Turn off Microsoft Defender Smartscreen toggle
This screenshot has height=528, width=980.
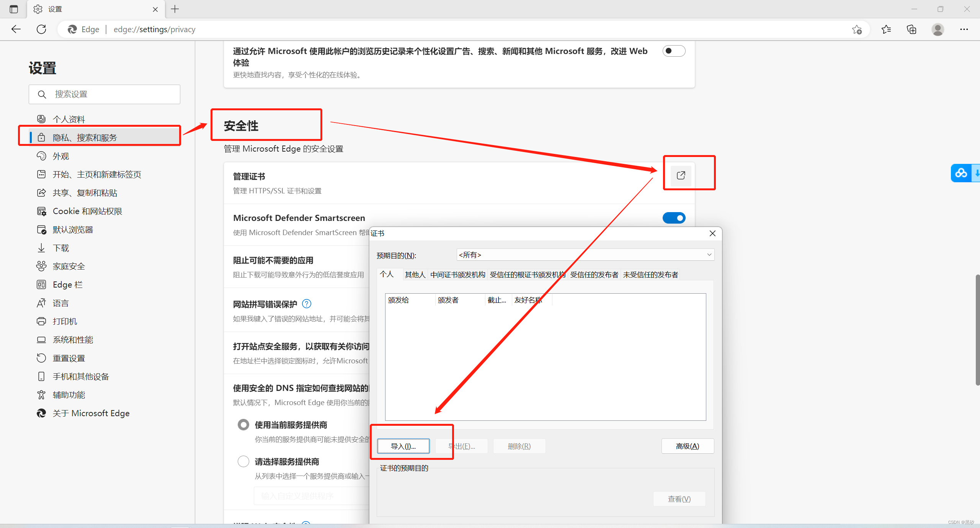(674, 218)
